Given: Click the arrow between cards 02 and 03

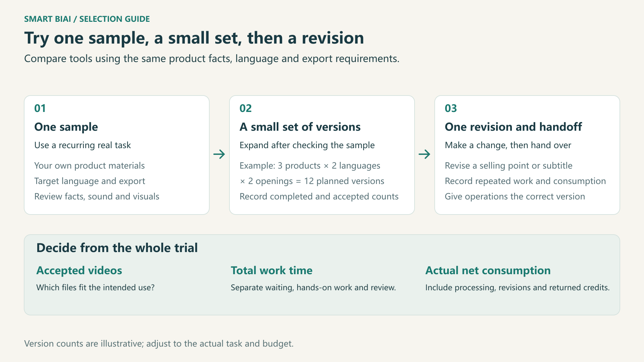Looking at the screenshot, I should 425,154.
